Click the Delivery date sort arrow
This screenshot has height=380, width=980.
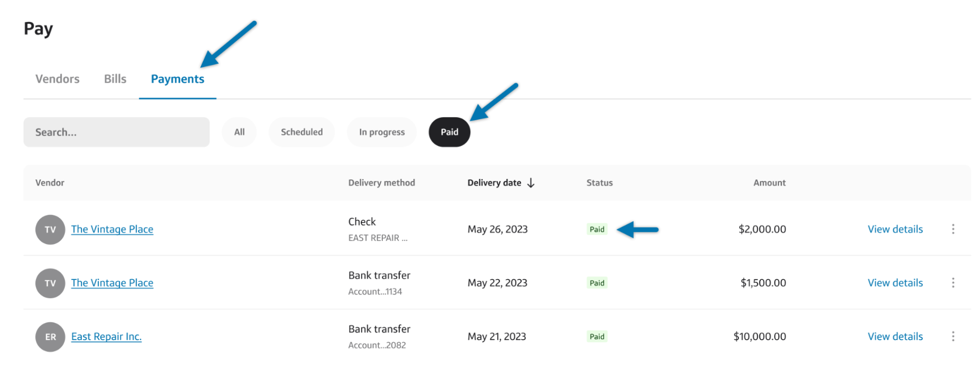(x=531, y=182)
